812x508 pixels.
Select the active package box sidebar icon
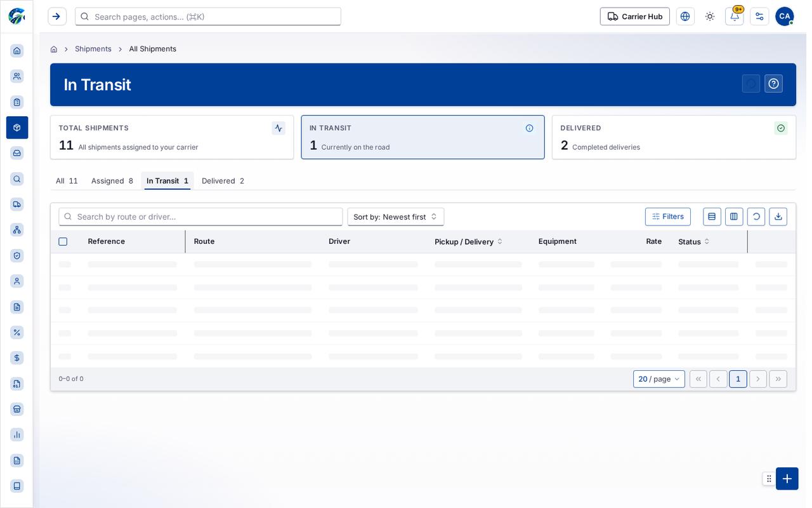point(17,128)
